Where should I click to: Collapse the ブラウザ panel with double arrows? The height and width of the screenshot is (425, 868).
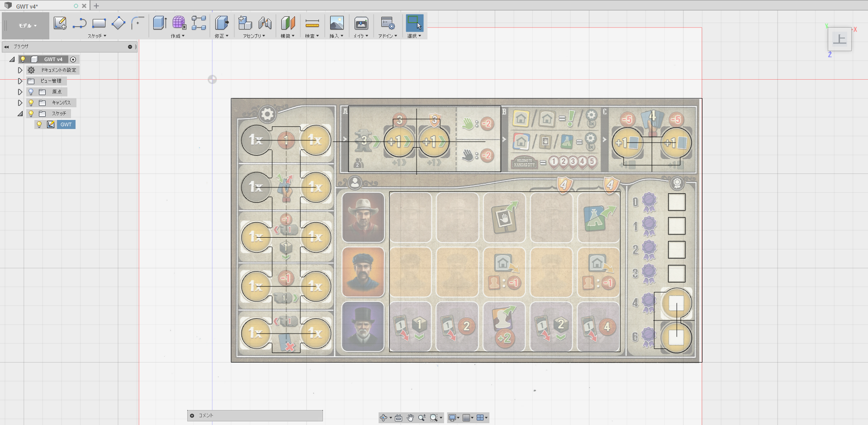[x=6, y=47]
